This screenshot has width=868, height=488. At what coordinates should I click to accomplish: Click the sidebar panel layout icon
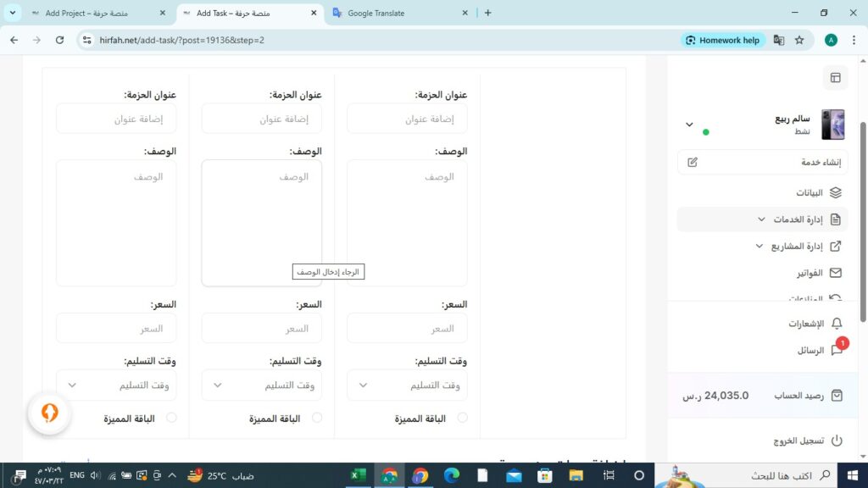835,78
